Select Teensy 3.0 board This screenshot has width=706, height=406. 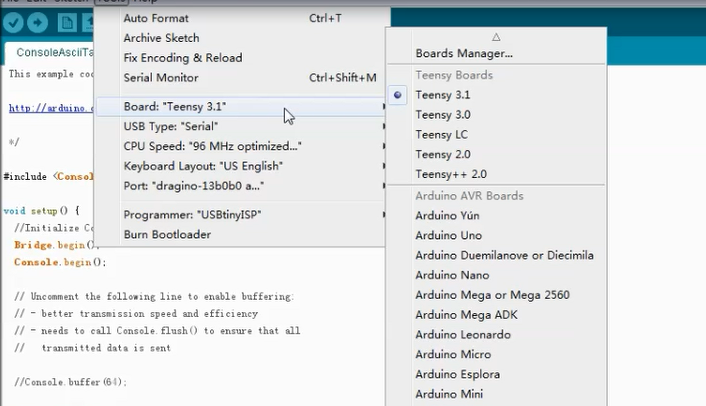[496, 115]
